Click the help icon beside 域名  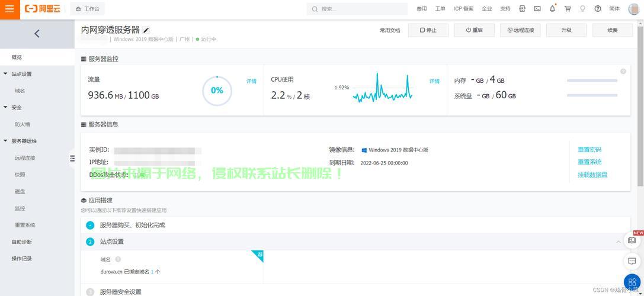(118, 259)
